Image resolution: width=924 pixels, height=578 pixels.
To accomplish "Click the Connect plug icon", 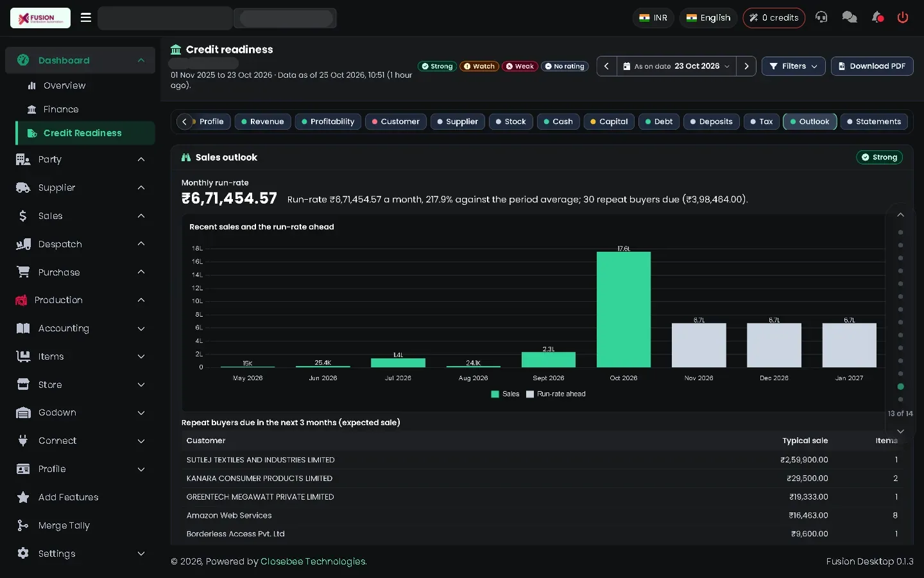I will 23,441.
